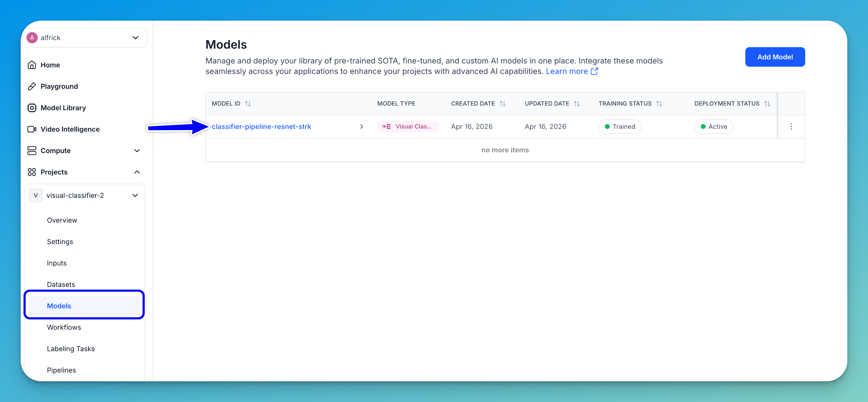Screen dimensions: 868x402
Task: Sort the table by Created Date
Action: coord(502,104)
